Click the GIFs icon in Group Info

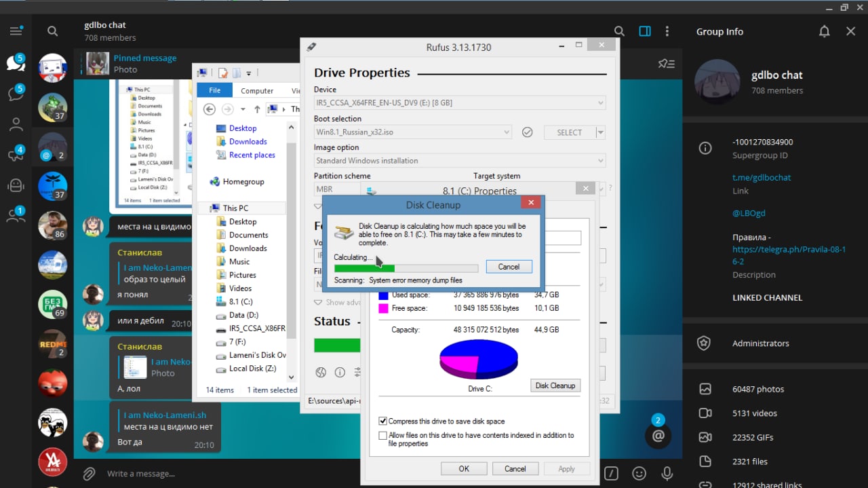click(x=705, y=437)
